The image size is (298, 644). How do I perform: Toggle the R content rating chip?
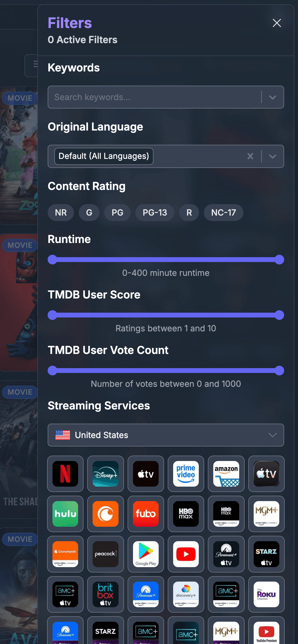pyautogui.click(x=189, y=213)
